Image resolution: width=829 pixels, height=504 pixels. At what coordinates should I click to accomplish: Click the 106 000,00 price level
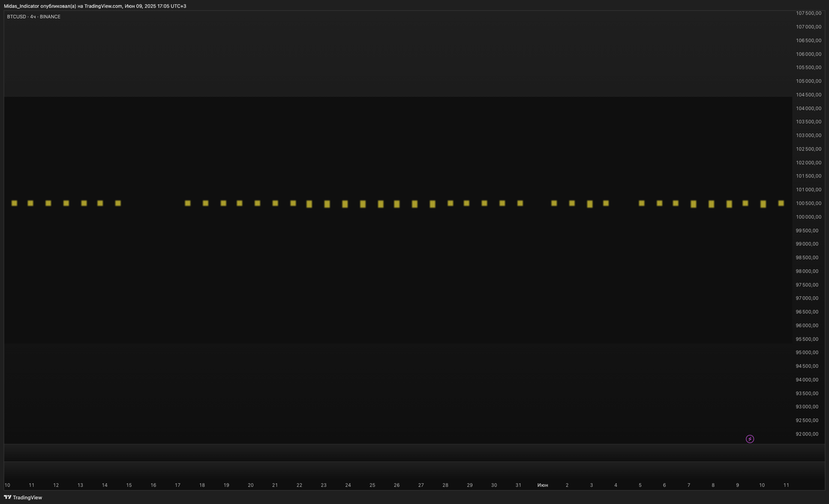(x=808, y=54)
